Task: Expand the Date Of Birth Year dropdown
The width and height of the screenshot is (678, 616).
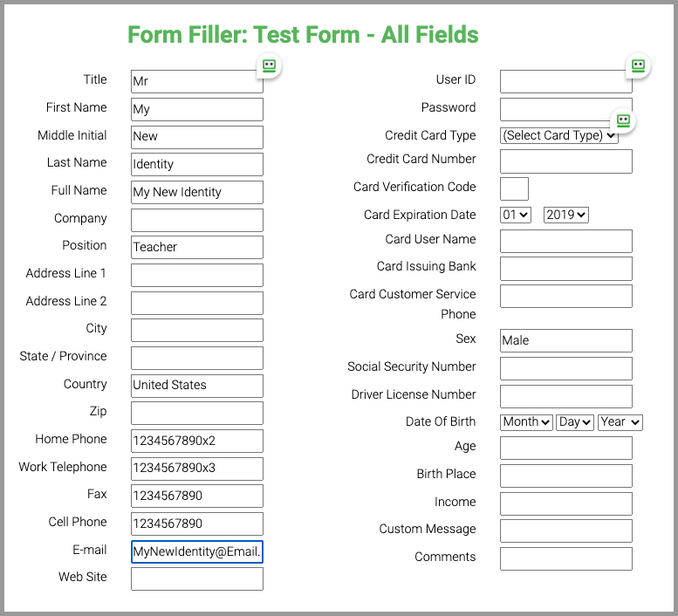Action: click(620, 422)
